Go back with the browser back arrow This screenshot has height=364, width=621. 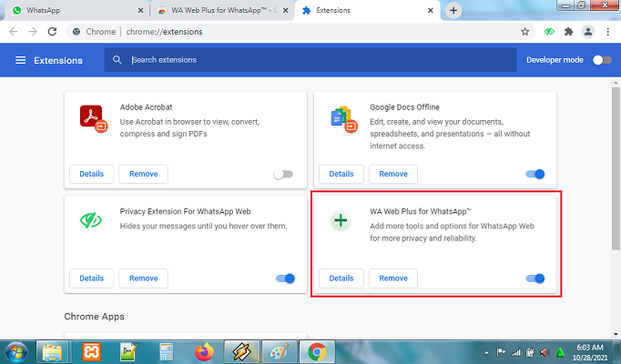coord(14,32)
